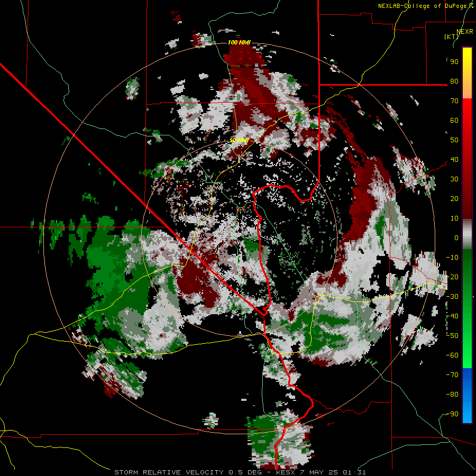Click the -50 value on velocity scale
Screen dimensions: 476x476
pos(452,336)
